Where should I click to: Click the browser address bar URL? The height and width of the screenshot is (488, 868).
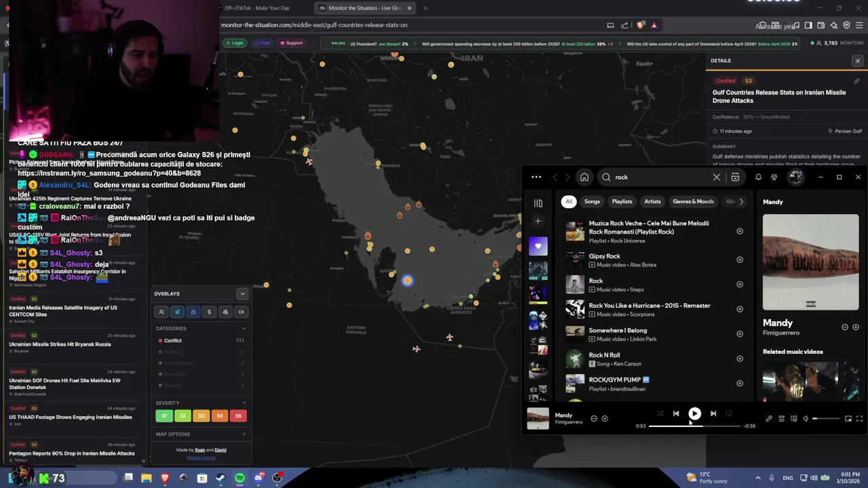pos(314,25)
